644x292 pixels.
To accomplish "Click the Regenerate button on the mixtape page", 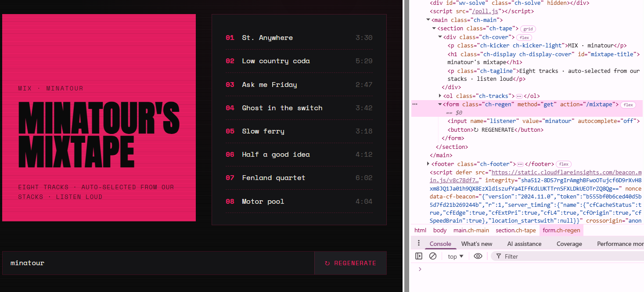I will [x=350, y=263].
